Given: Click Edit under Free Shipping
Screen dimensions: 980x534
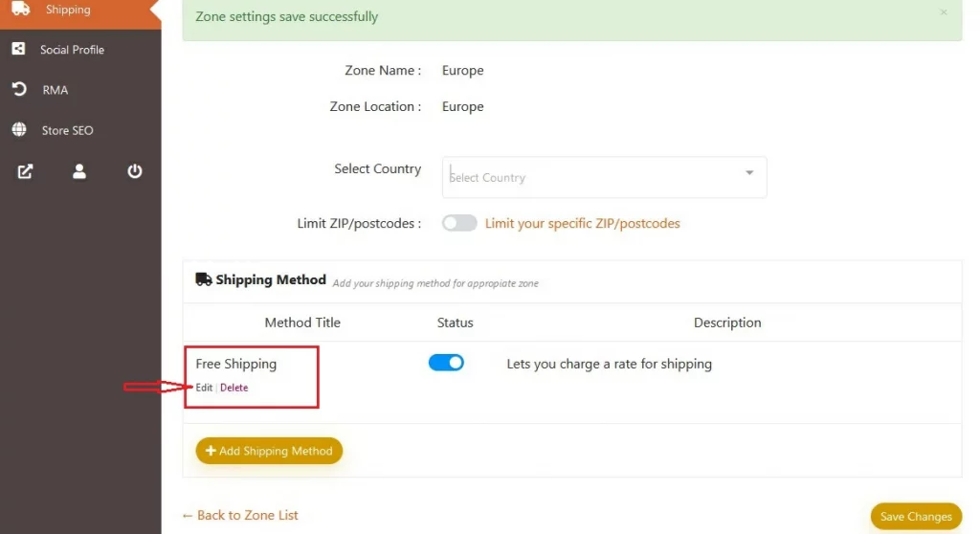Looking at the screenshot, I should 204,388.
